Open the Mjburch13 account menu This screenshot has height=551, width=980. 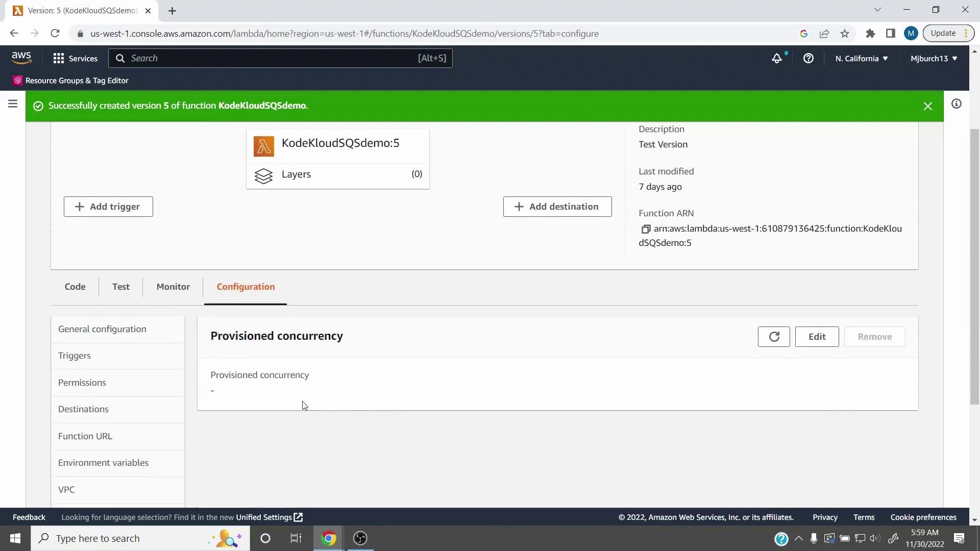coord(933,59)
